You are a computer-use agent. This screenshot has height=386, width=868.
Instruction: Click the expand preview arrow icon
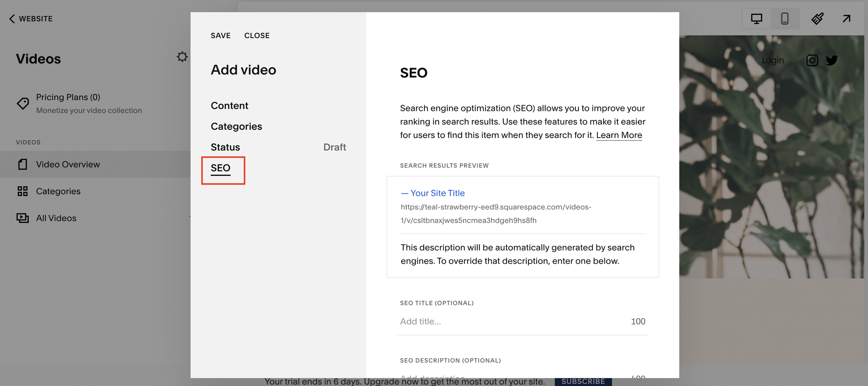[846, 19]
